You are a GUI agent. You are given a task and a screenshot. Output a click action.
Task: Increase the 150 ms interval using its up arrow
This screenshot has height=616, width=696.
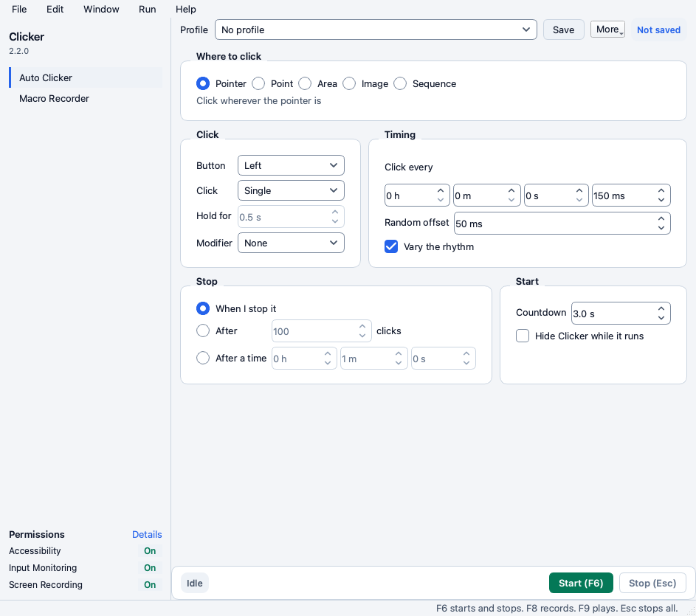[x=661, y=190]
